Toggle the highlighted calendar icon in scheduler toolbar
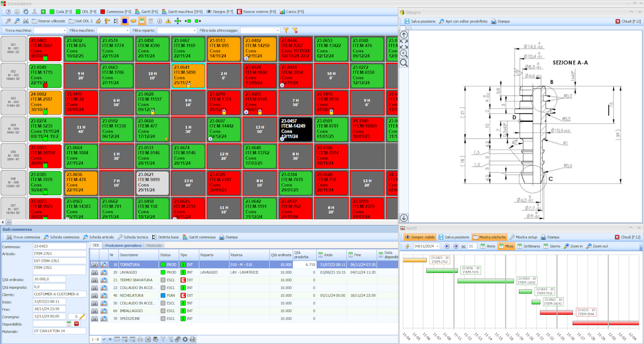Image resolution: width=644 pixels, height=344 pixels. 142,21
